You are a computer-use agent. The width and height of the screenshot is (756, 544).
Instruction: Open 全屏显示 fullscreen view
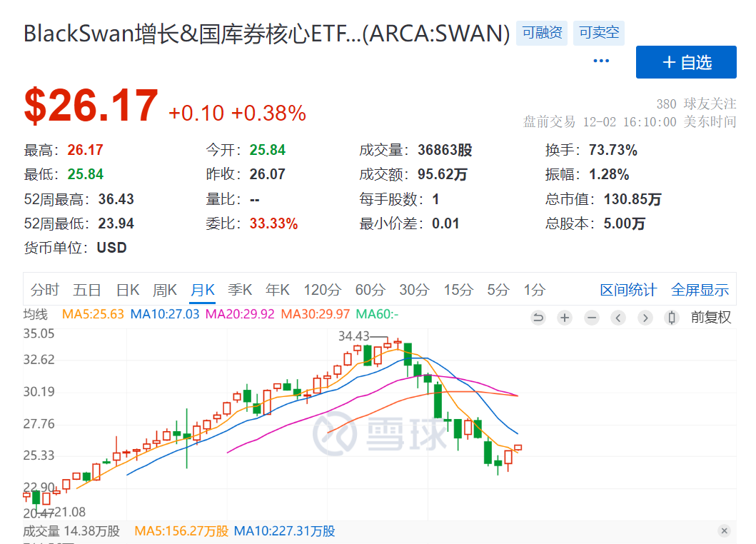point(700,290)
